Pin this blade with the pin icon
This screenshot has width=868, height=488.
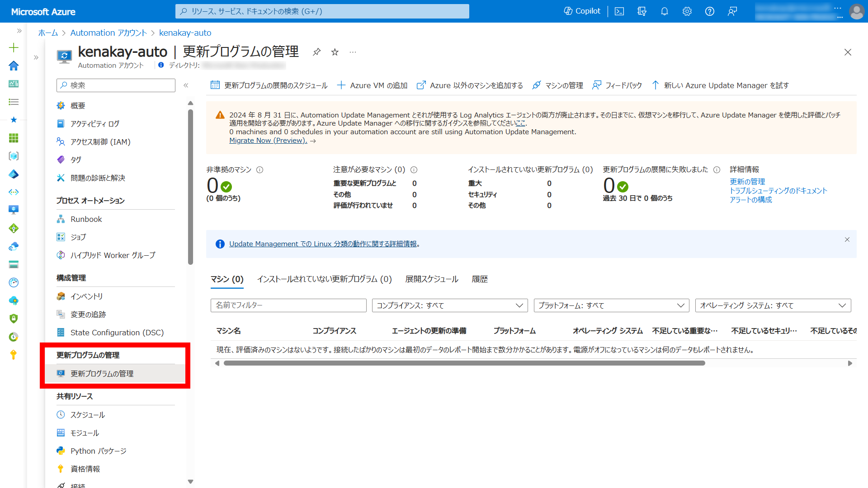(x=317, y=52)
